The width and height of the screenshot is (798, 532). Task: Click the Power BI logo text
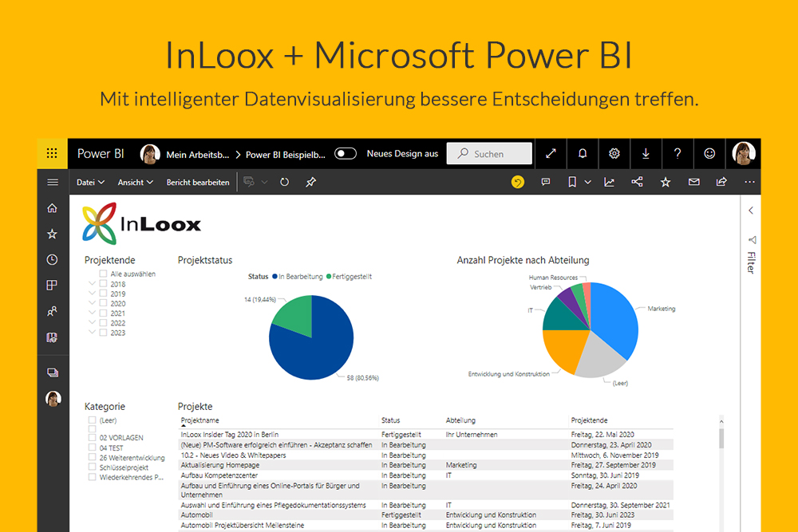click(101, 154)
